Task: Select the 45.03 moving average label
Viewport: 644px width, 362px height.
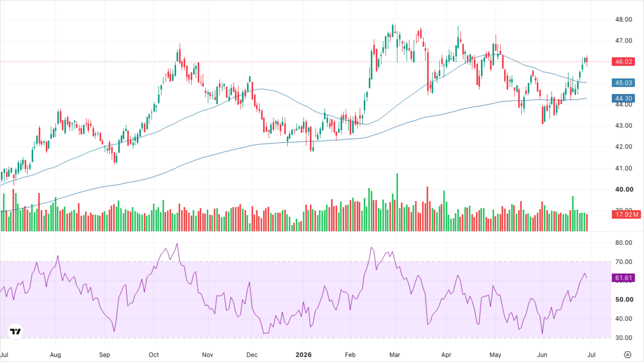Action: click(x=623, y=83)
